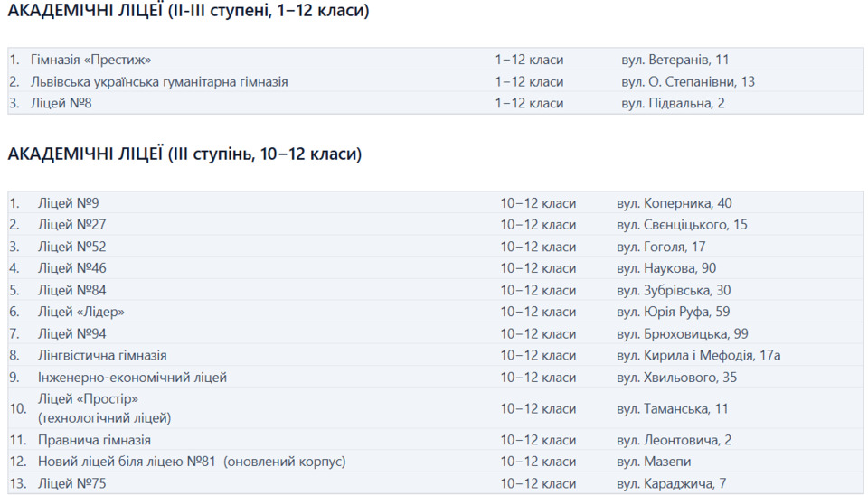Click the address вул. Наукова, 90

[666, 268]
